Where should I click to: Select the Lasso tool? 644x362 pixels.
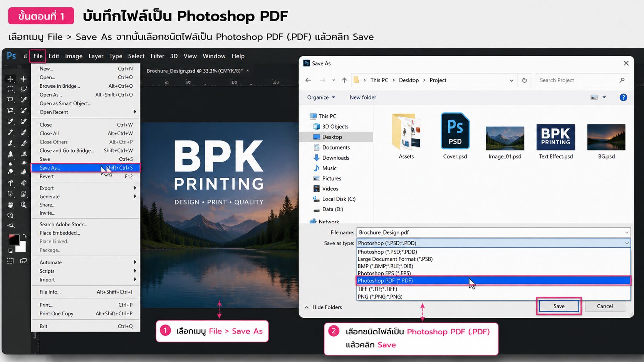(10, 100)
